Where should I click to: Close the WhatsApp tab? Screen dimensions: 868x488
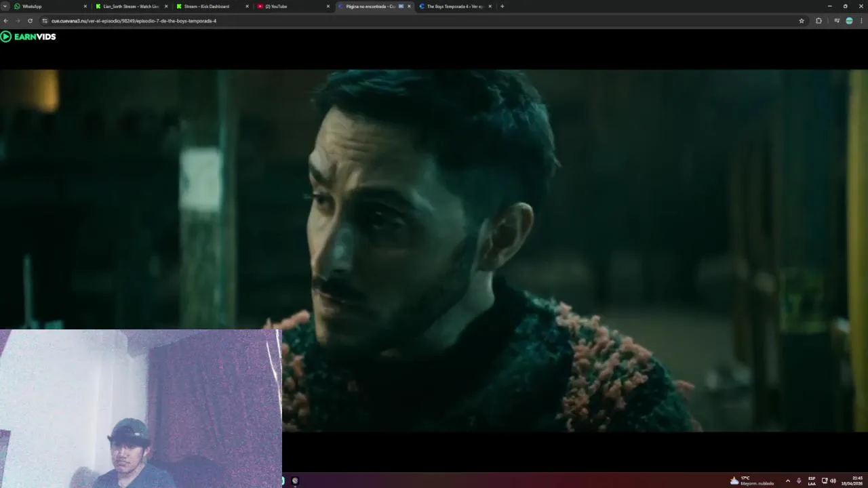click(x=85, y=6)
